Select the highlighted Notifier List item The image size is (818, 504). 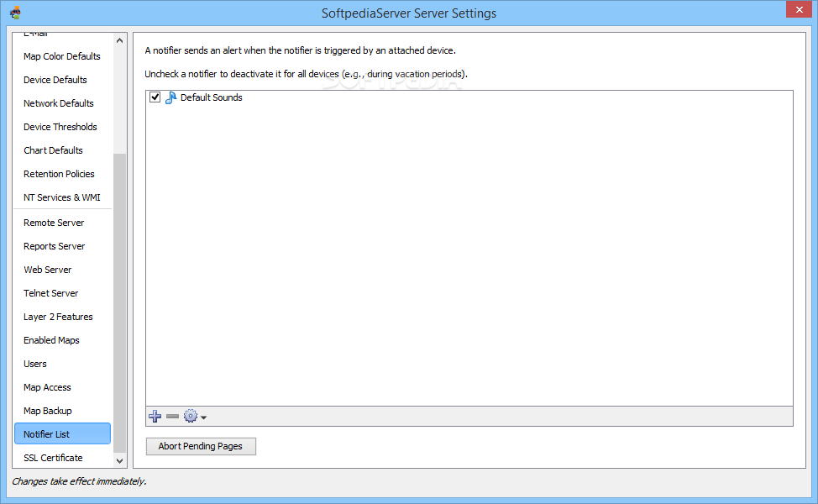tap(63, 433)
